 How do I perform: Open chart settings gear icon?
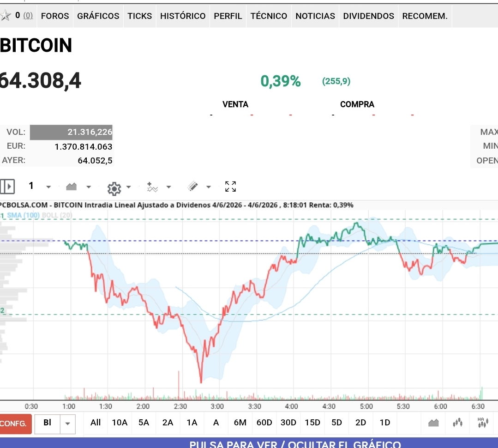[x=114, y=189]
